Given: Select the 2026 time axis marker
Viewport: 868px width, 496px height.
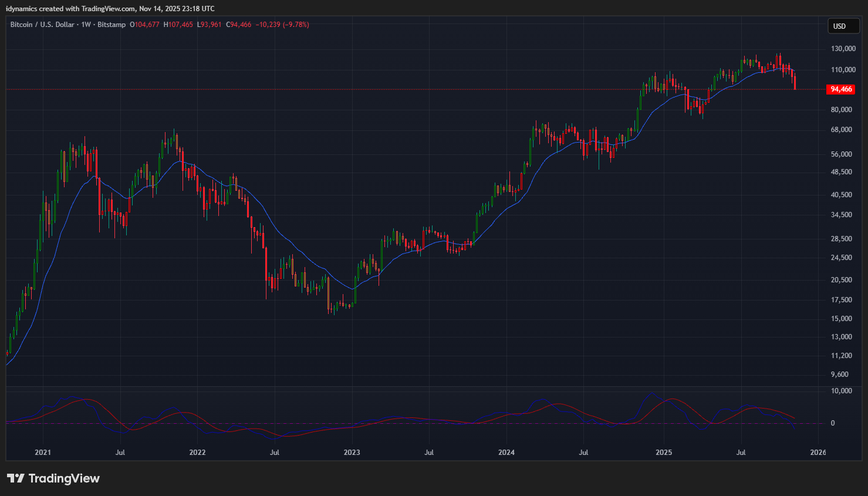Looking at the screenshot, I should (818, 452).
